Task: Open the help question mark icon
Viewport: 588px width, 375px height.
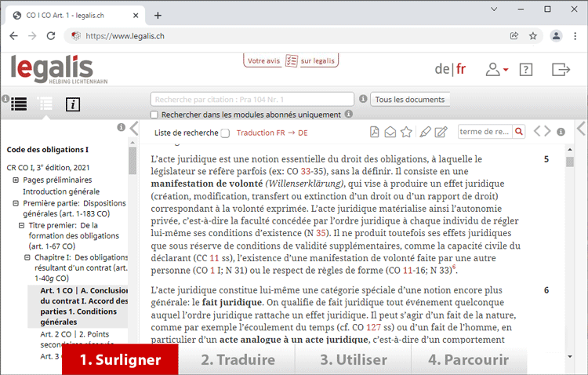Action: (x=526, y=69)
